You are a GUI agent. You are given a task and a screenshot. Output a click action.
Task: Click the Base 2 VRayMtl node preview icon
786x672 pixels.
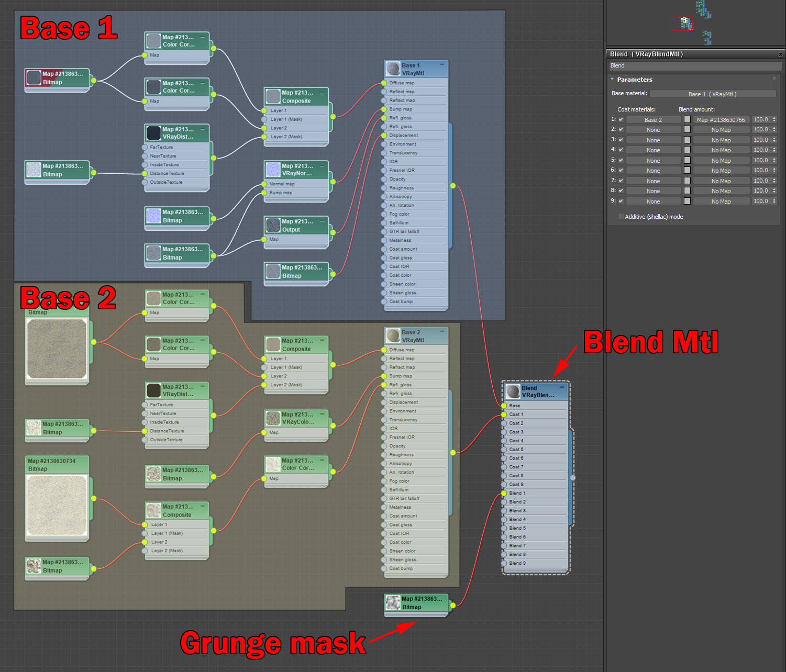coord(393,336)
